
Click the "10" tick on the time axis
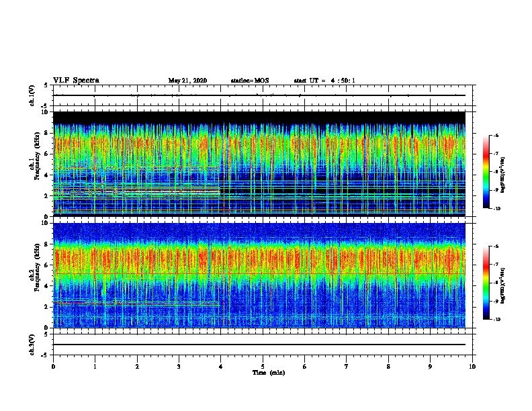472,367
